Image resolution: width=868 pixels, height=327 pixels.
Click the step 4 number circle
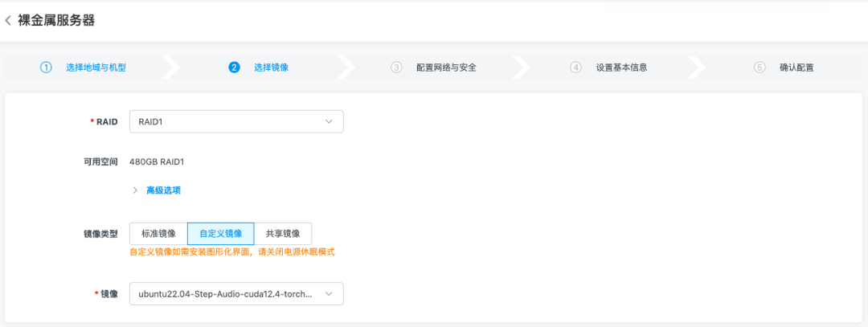pos(575,67)
